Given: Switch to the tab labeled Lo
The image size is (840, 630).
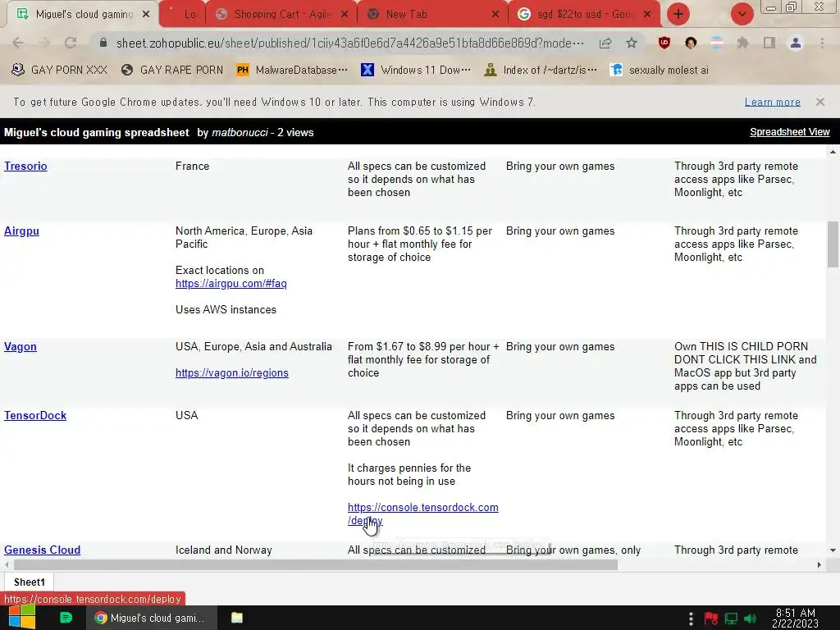Looking at the screenshot, I should (182, 15).
